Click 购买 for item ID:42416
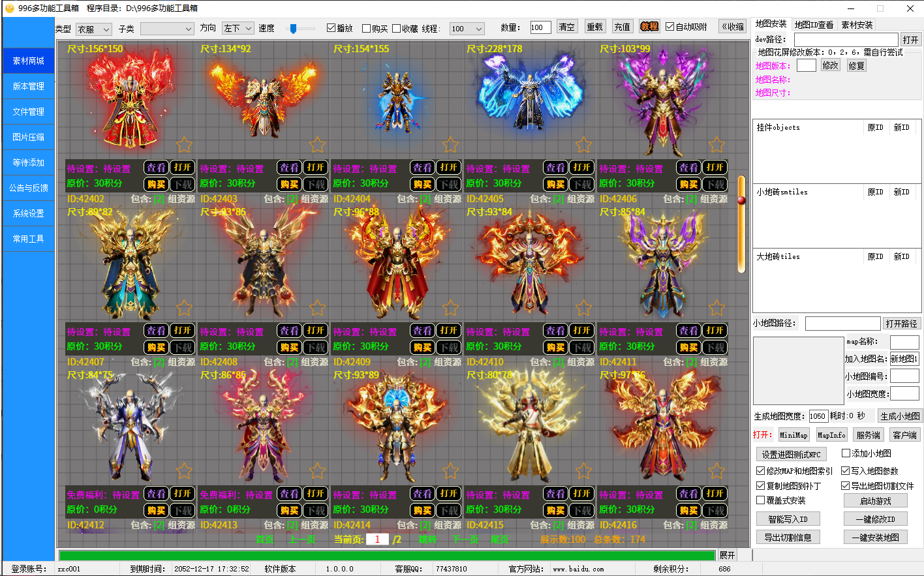 pos(689,511)
